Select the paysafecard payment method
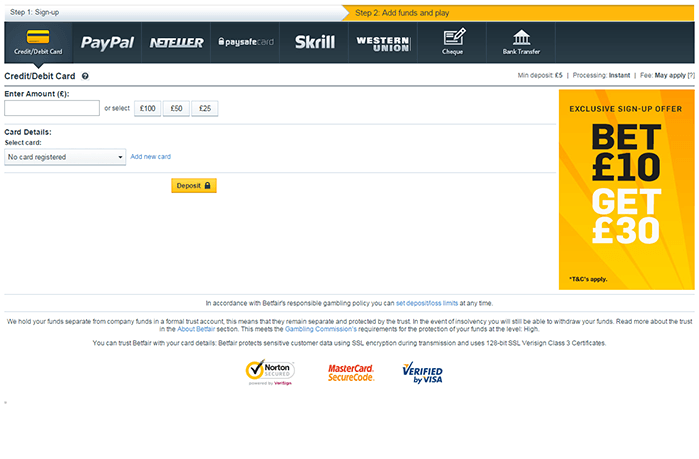 click(x=245, y=42)
